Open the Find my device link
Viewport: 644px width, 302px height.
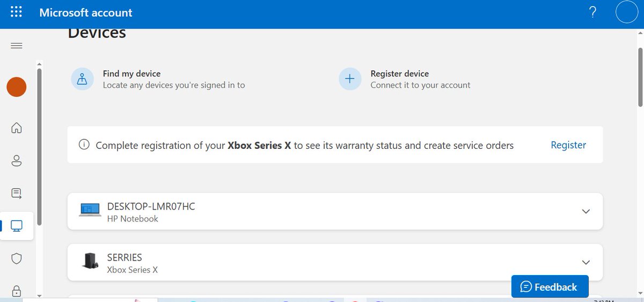pos(131,74)
